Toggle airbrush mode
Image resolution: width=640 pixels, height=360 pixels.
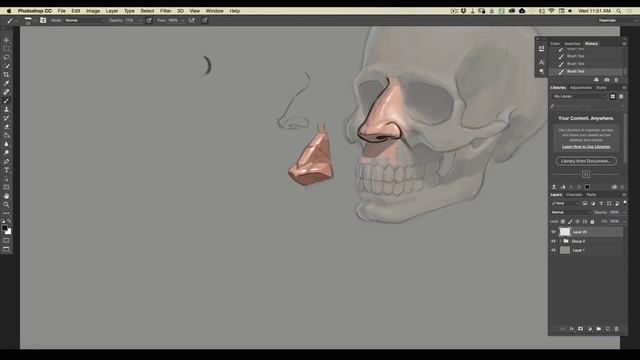[x=191, y=20]
